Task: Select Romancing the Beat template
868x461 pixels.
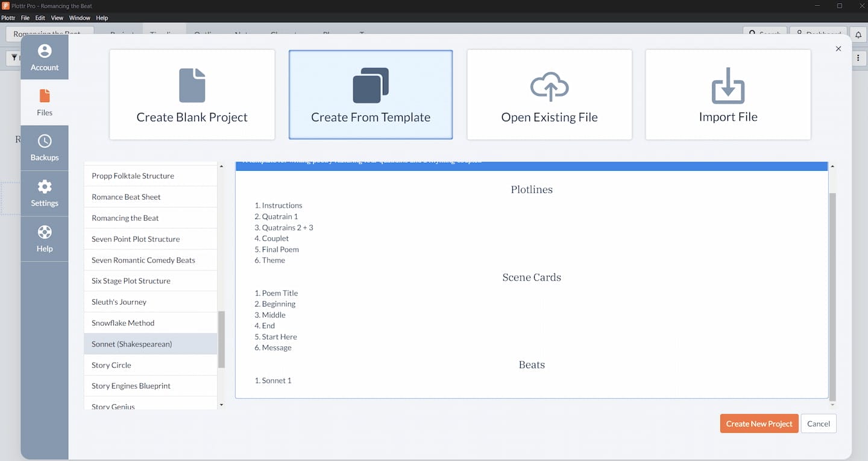Action: [151, 218]
